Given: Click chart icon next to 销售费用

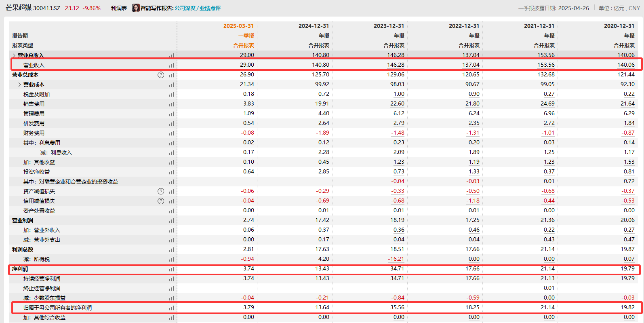Looking at the screenshot, I should click(x=171, y=104).
